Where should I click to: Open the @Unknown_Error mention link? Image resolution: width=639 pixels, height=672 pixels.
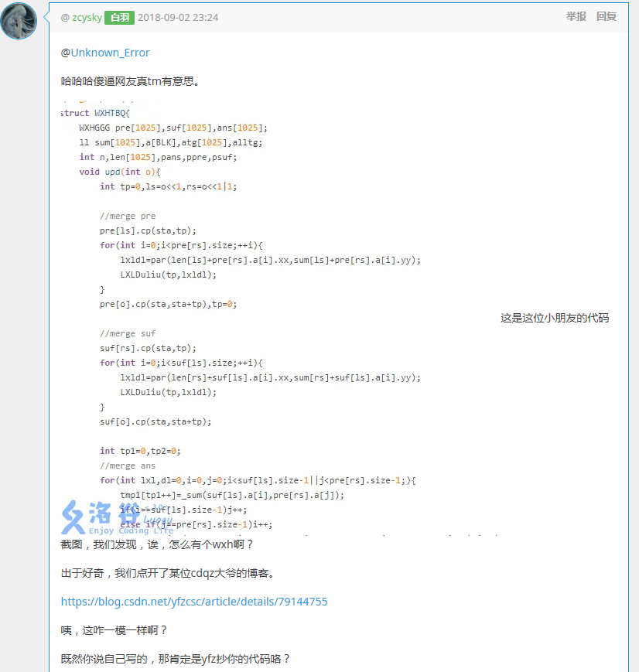(110, 53)
